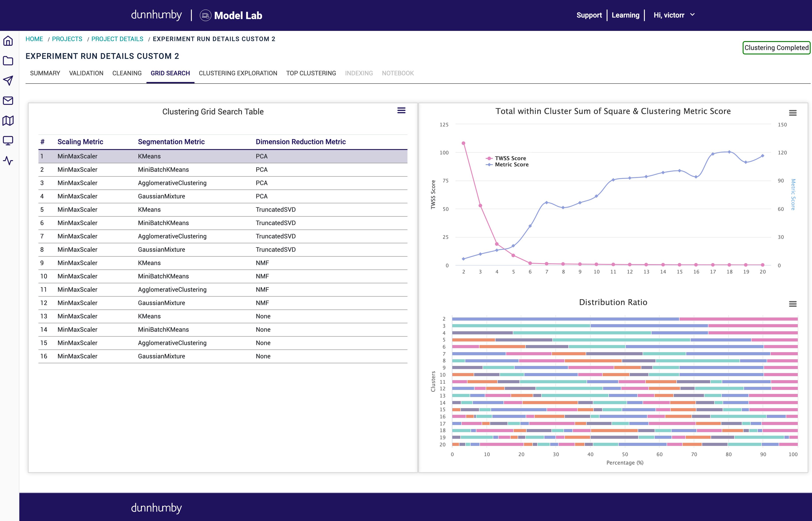Click the Metric Score point at cluster 18

point(729,152)
